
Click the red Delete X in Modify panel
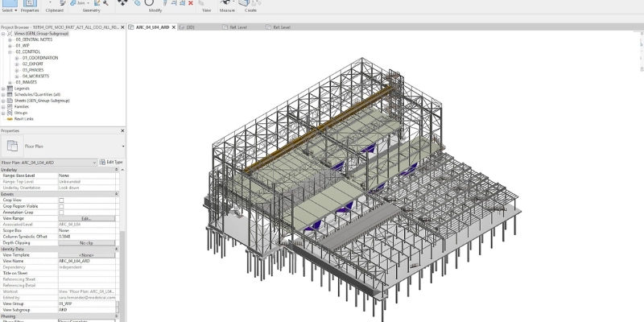point(191,3)
